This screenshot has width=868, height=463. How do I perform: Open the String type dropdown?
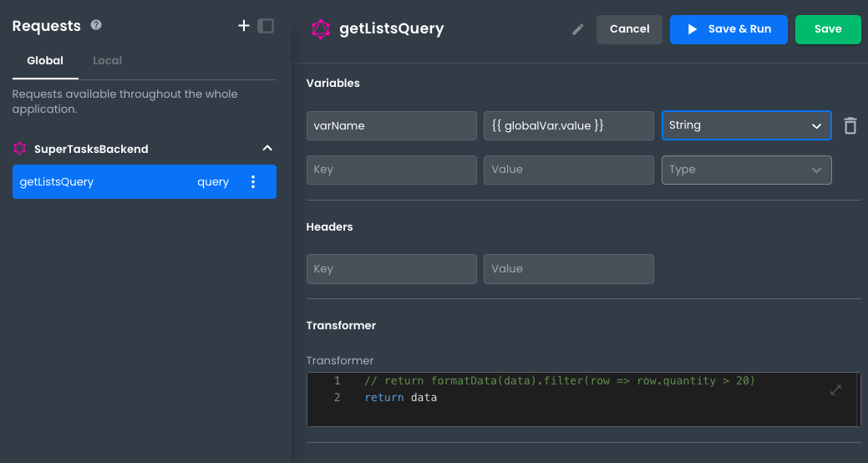point(746,125)
